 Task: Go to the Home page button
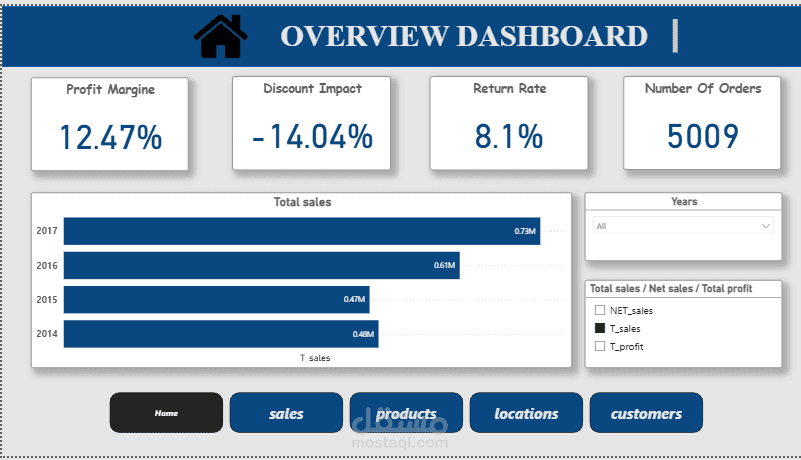click(166, 413)
